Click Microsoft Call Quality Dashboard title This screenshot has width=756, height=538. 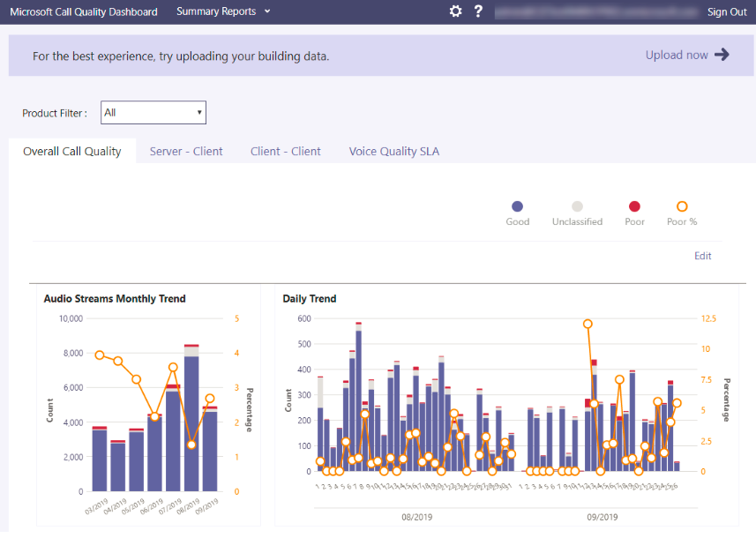[x=84, y=11]
